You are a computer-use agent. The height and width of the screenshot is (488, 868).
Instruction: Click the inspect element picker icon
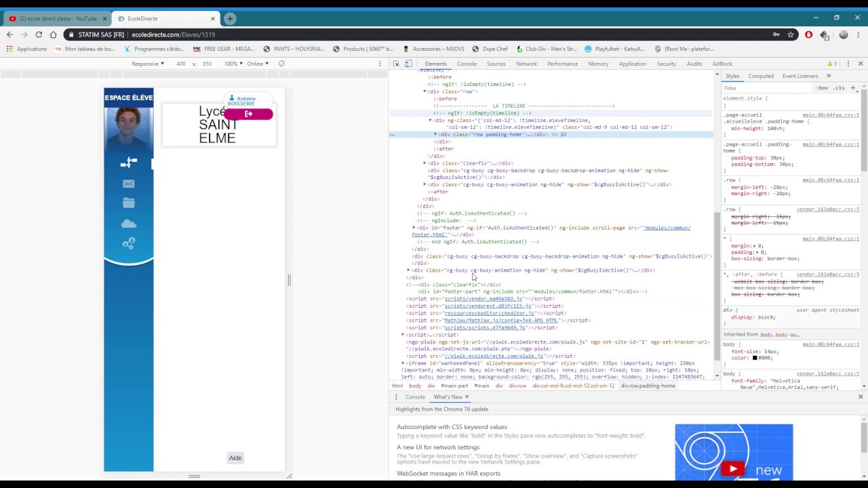coord(397,64)
